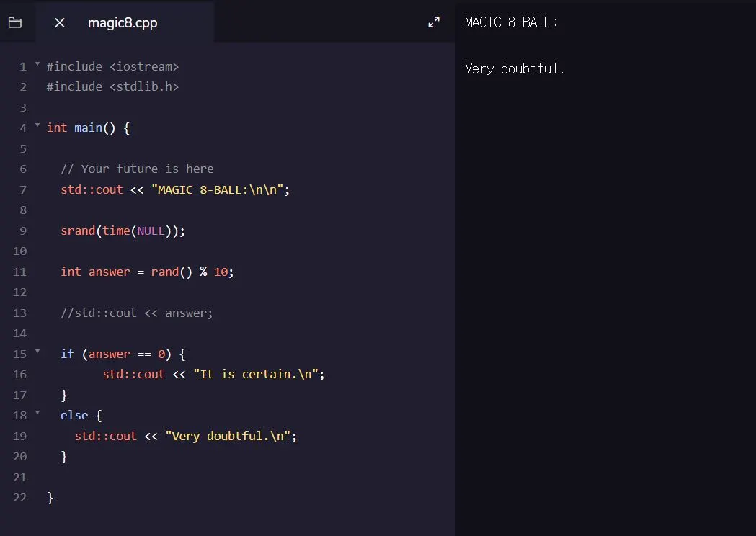Click line number 9 in gutter
Screen dimensions: 756x536
pyautogui.click(x=22, y=231)
